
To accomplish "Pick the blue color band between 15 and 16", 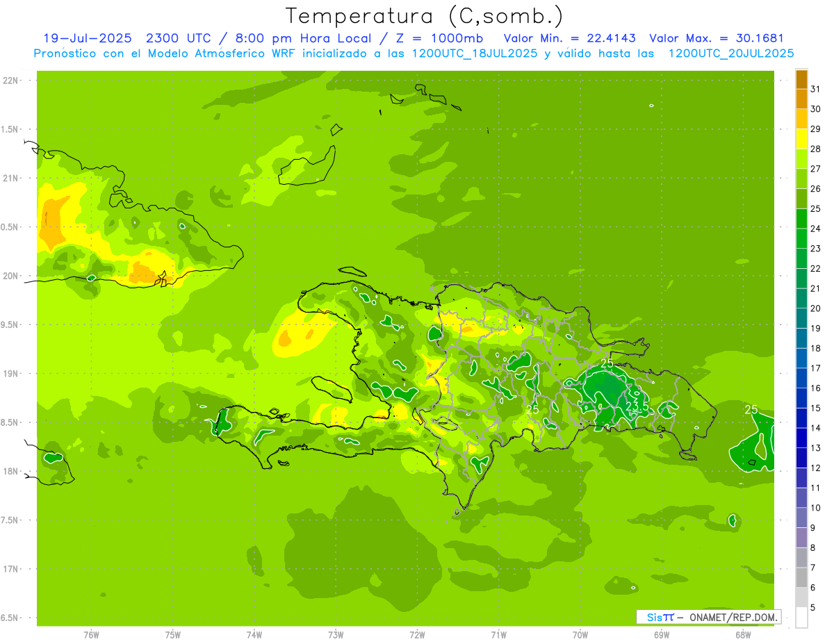I will tap(801, 398).
